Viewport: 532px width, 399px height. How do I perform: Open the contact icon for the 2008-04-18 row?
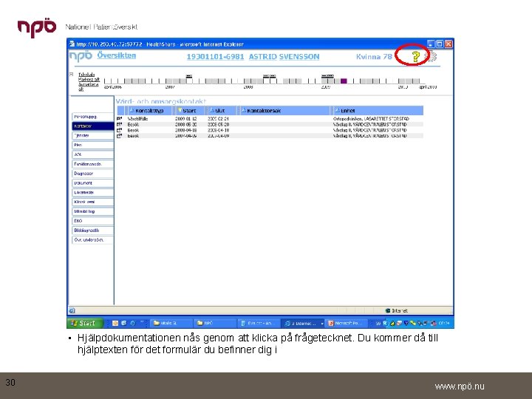click(120, 130)
